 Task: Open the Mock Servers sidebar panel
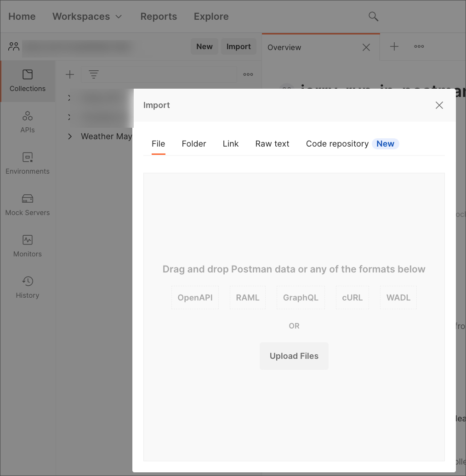[x=28, y=205]
